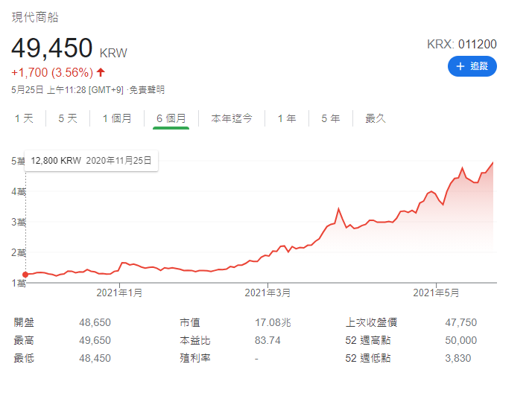
Task: Click the 最高 value 49,650
Action: point(95,340)
